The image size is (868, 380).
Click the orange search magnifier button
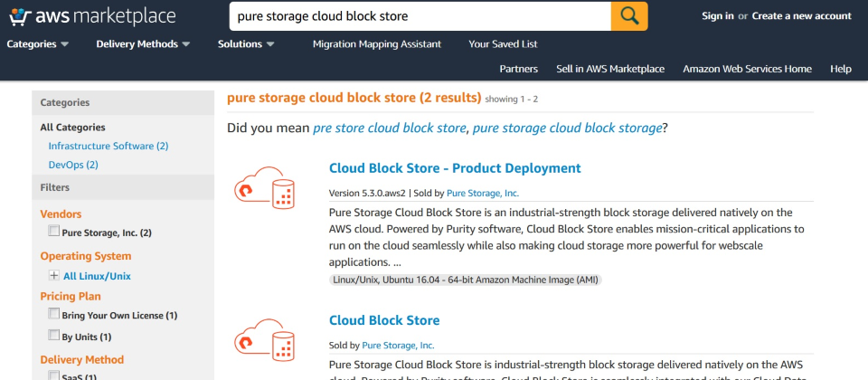[629, 15]
